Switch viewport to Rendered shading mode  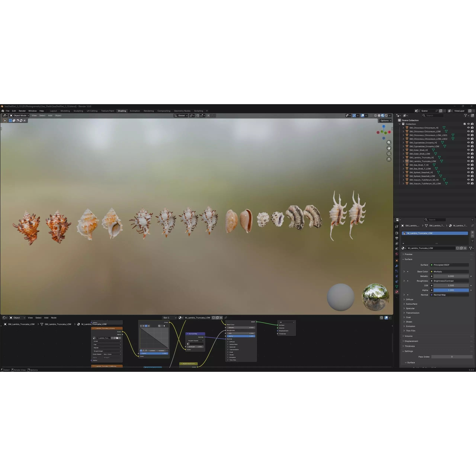[x=386, y=116]
